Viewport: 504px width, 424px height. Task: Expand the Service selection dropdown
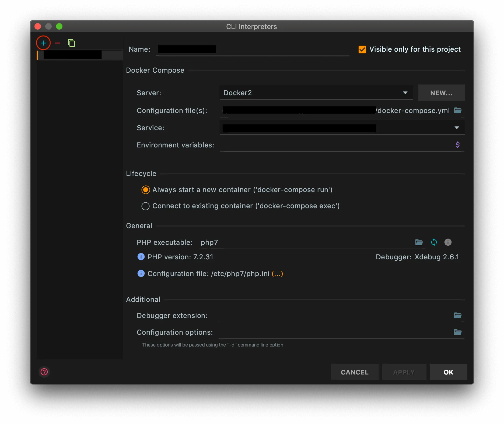[456, 128]
